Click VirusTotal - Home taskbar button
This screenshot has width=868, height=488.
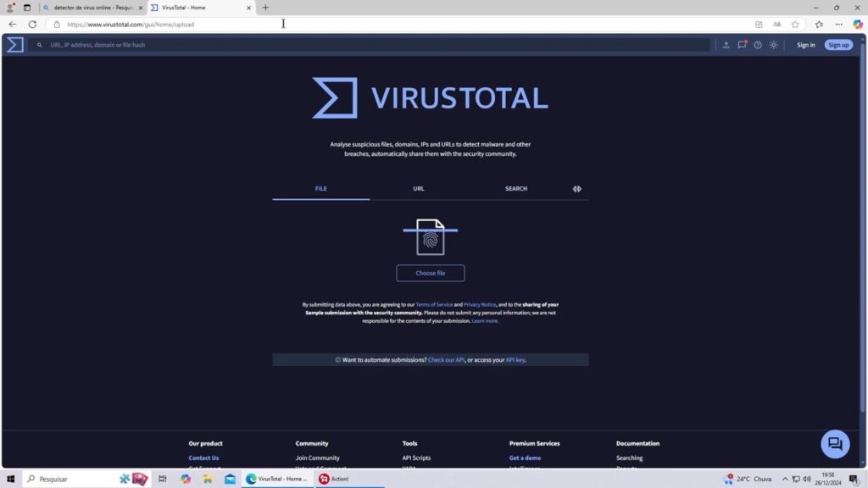click(277, 479)
